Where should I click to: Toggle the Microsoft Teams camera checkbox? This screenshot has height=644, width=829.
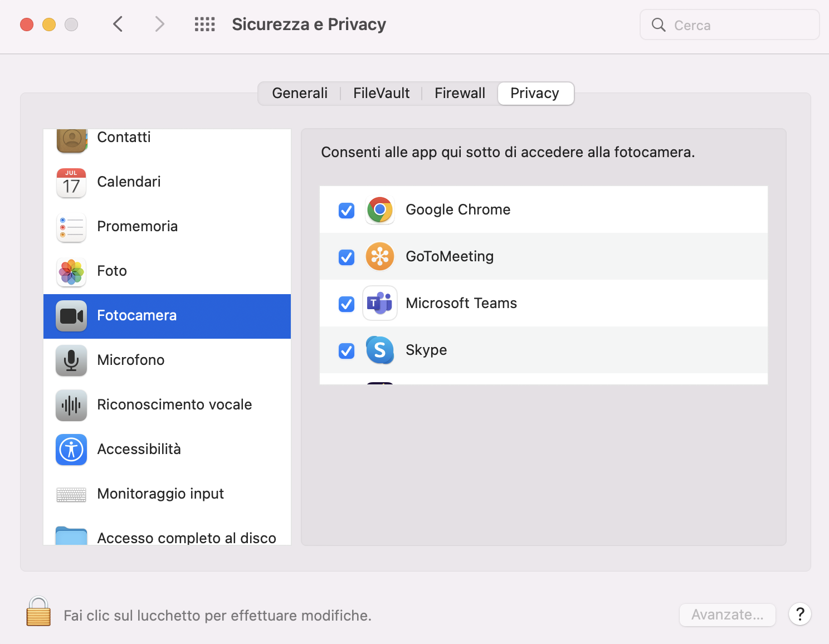347,304
